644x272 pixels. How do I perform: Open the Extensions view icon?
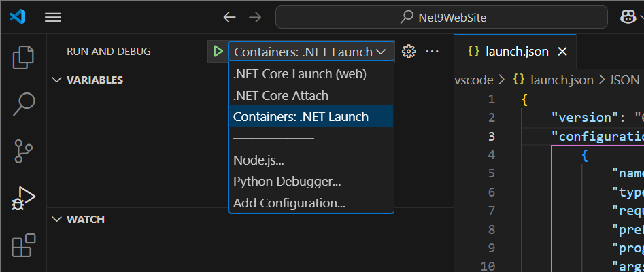coord(23,245)
